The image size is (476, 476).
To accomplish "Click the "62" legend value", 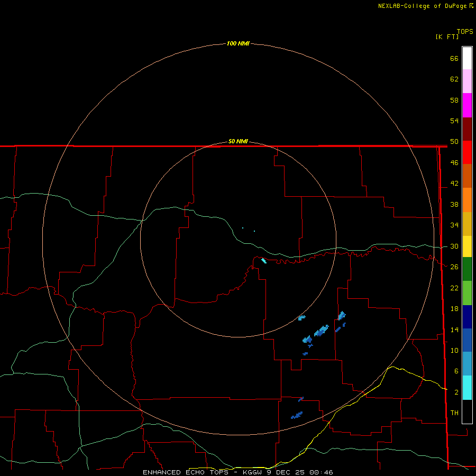I will click(454, 79).
